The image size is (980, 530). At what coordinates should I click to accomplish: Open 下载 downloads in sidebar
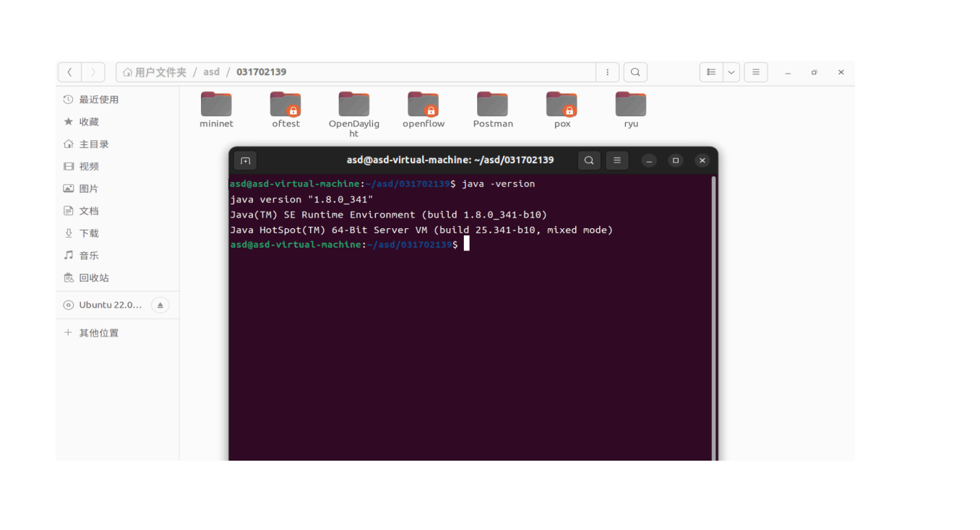click(x=117, y=233)
